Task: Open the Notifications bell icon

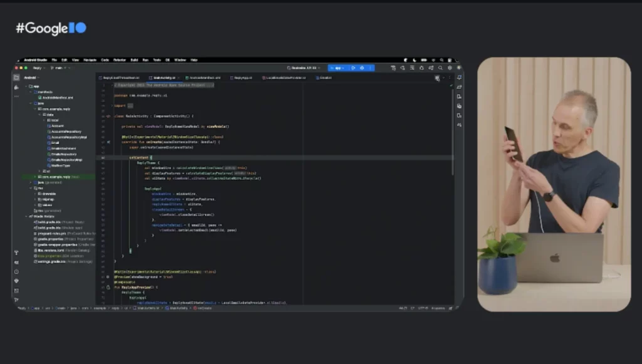Action: (460, 68)
